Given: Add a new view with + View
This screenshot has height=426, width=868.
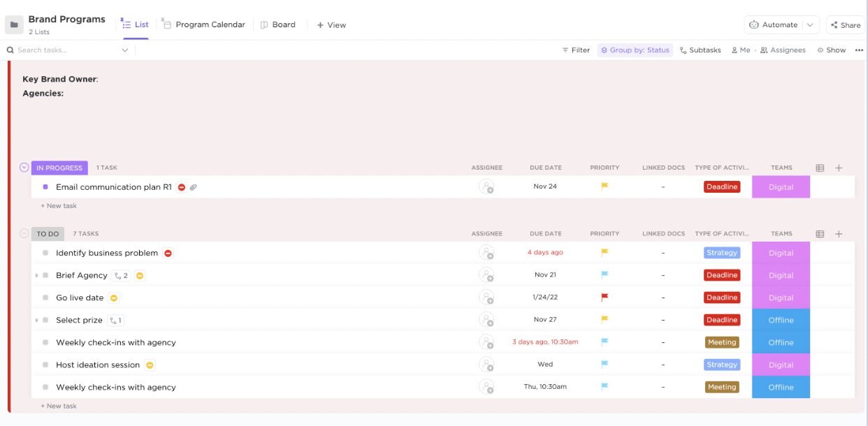Looking at the screenshot, I should (x=331, y=24).
